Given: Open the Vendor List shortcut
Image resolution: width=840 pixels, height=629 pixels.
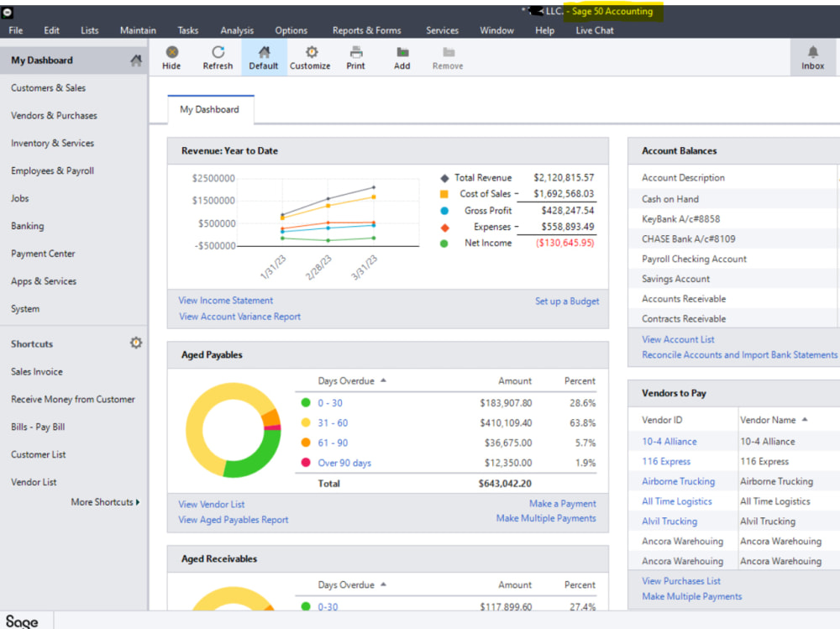Looking at the screenshot, I should (34, 482).
